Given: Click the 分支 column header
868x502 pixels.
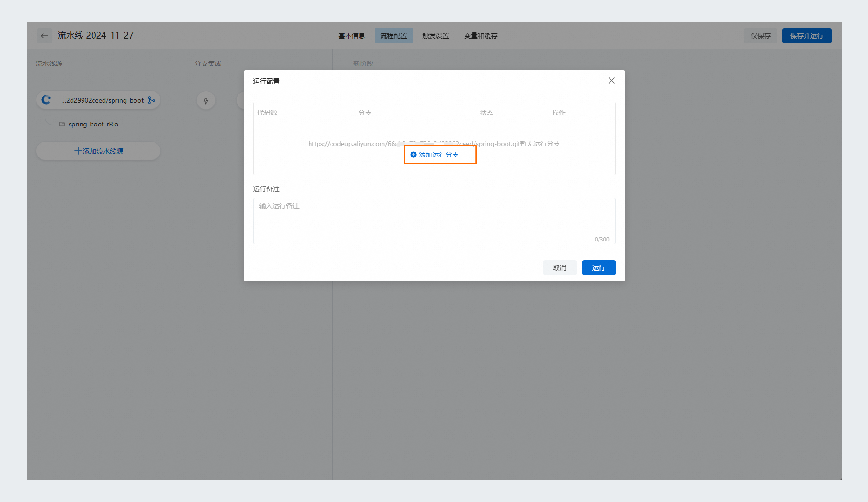Looking at the screenshot, I should coord(365,113).
